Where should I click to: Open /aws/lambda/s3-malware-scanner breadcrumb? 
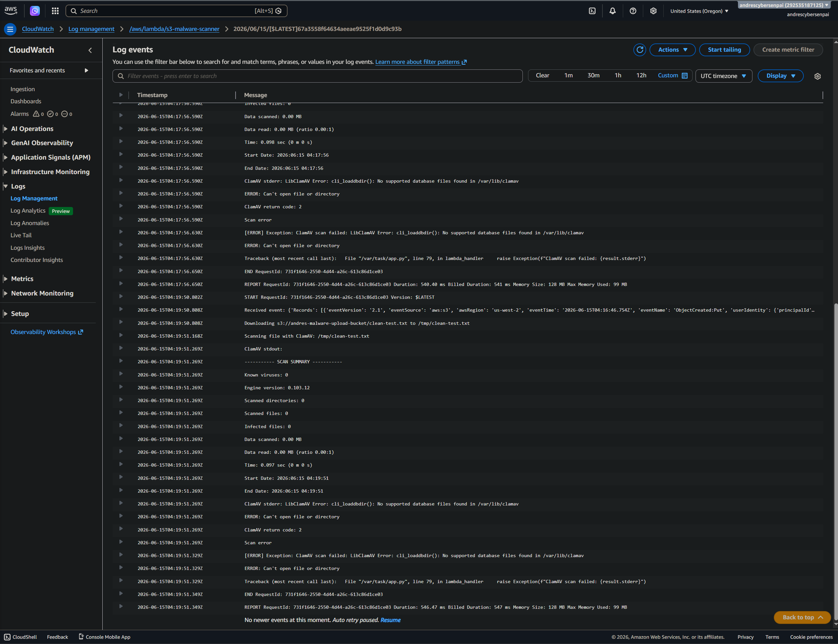pos(174,29)
